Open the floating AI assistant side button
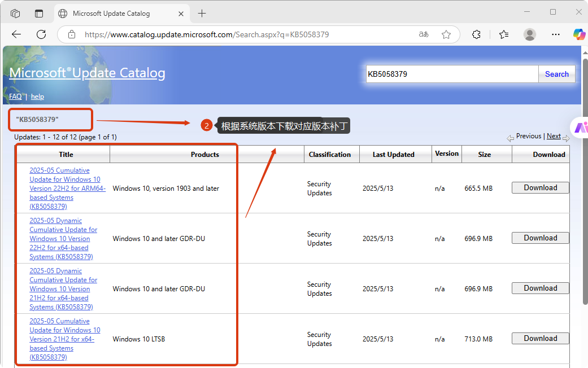 [x=580, y=128]
